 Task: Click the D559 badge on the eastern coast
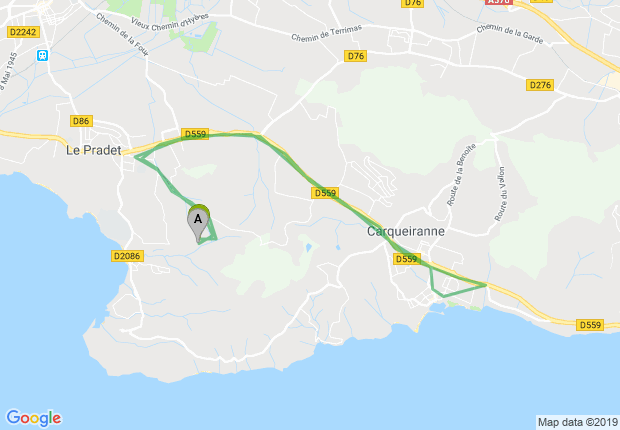pos(590,325)
